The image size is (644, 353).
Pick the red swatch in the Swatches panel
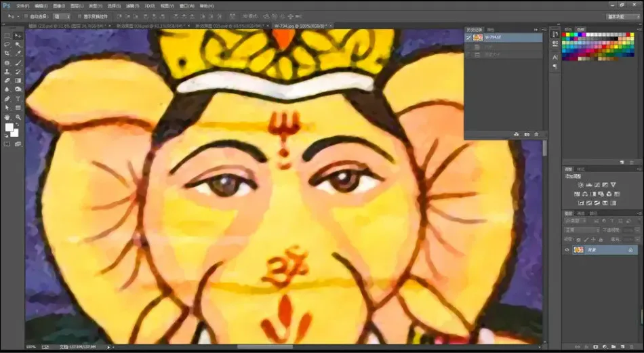[x=565, y=35]
